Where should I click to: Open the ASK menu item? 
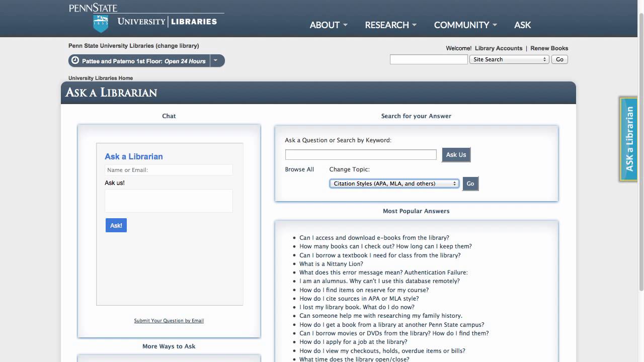[523, 25]
